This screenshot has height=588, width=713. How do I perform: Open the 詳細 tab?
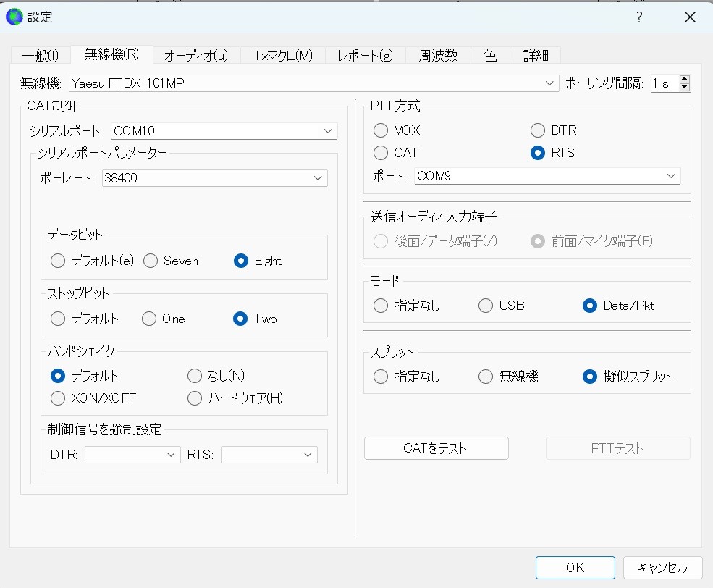point(536,56)
